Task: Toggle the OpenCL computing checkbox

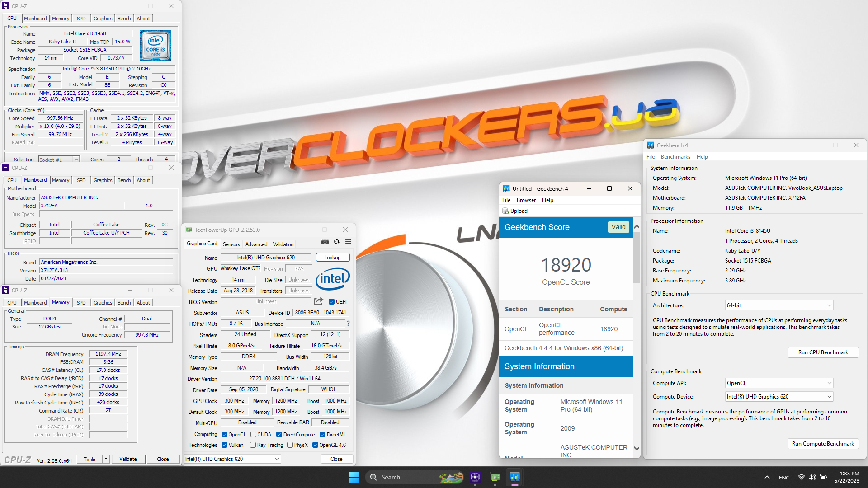Action: [x=224, y=435]
